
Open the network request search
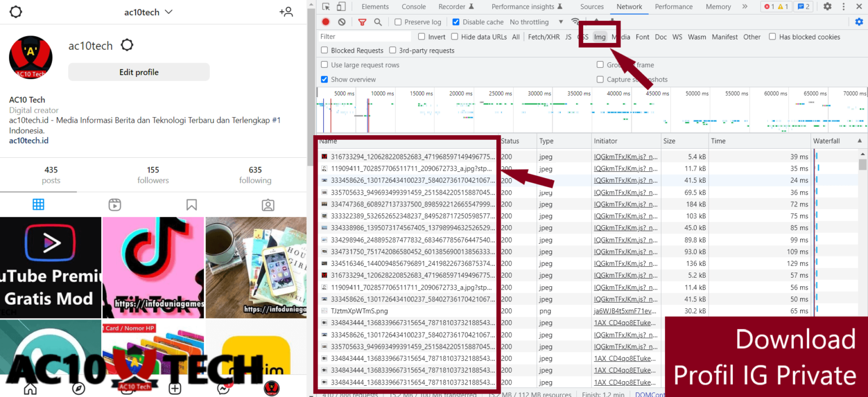point(378,21)
